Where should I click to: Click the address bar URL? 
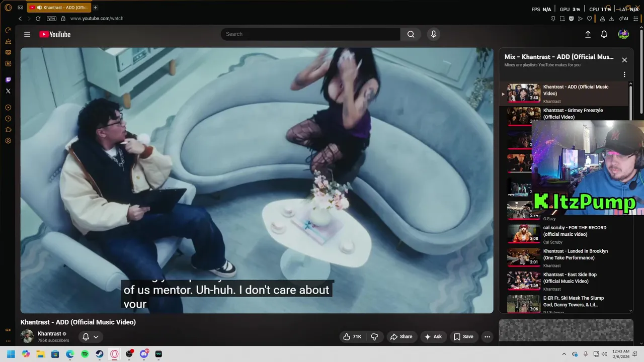[x=97, y=19]
